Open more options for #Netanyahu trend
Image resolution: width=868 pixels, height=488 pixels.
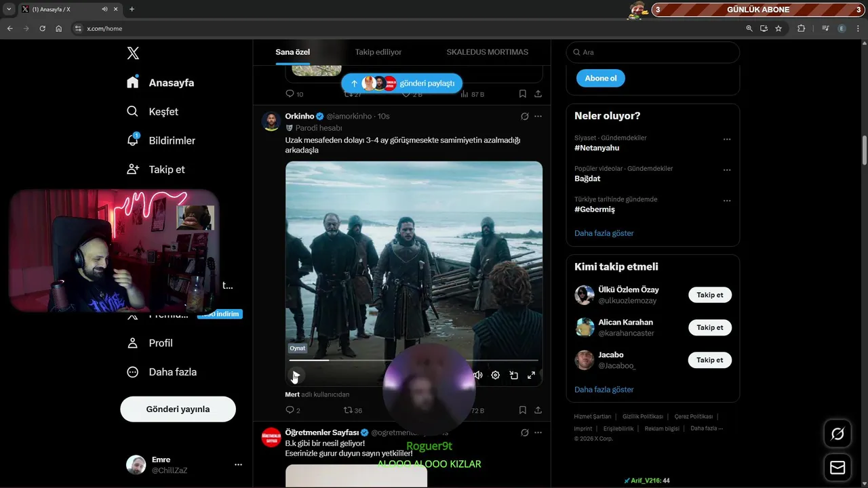(727, 139)
